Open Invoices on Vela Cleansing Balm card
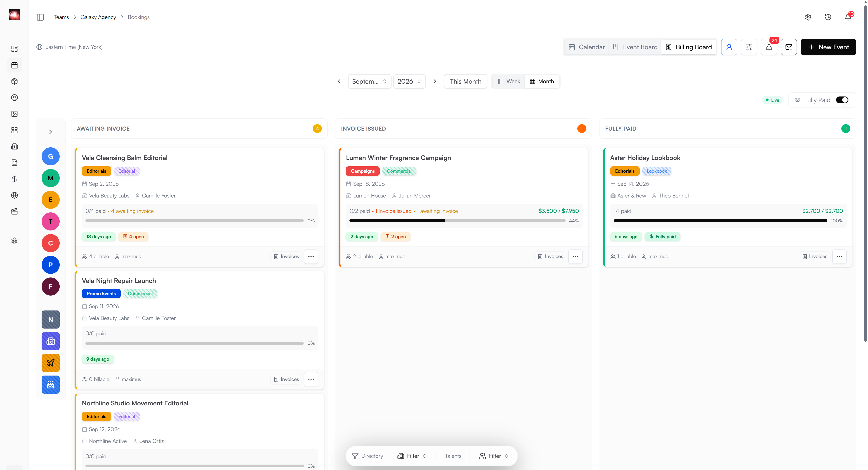This screenshot has height=470, width=868. click(286, 256)
